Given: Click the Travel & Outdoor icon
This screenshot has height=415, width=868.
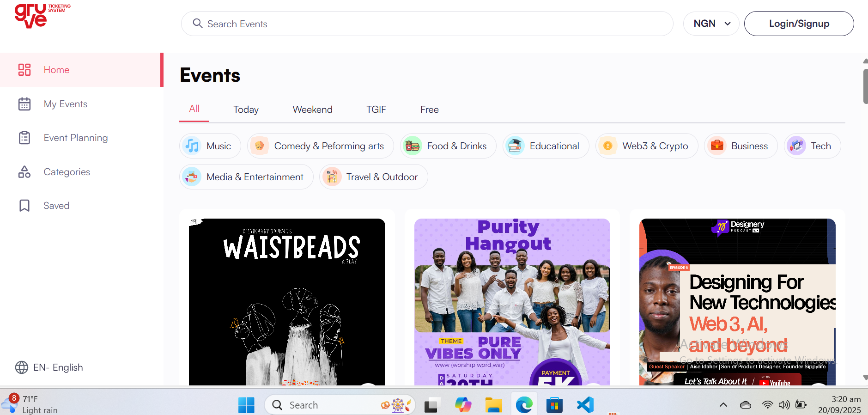Looking at the screenshot, I should tap(332, 177).
